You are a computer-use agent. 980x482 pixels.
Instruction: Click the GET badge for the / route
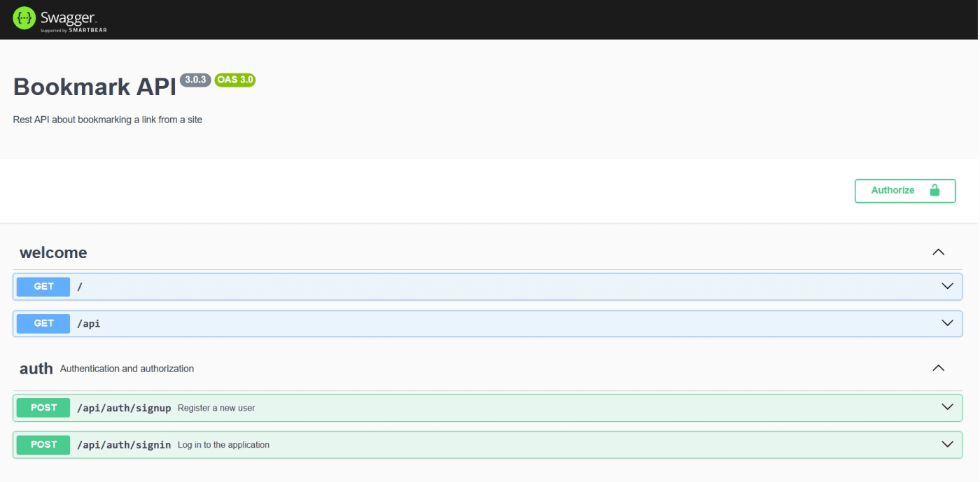point(43,286)
